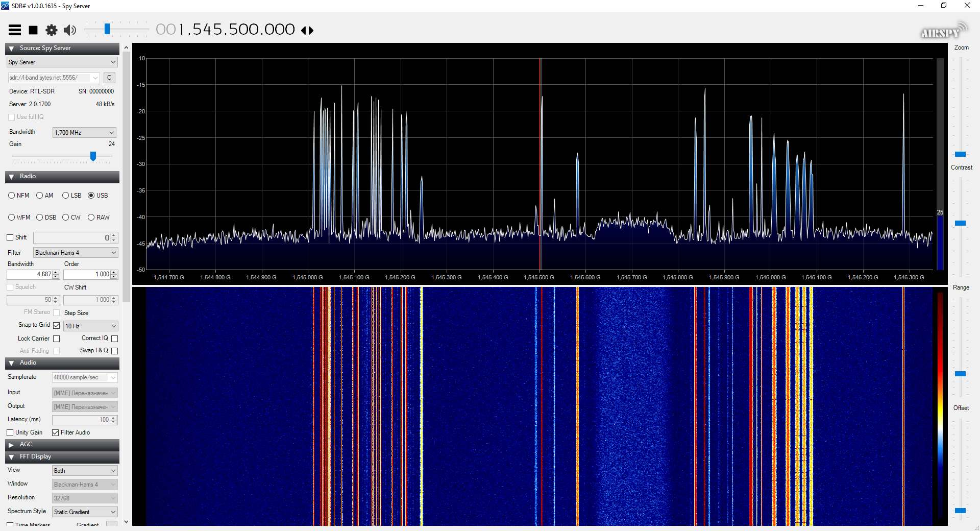The image size is (980, 531).
Task: Open the audio Input device dropdown
Action: (x=85, y=393)
